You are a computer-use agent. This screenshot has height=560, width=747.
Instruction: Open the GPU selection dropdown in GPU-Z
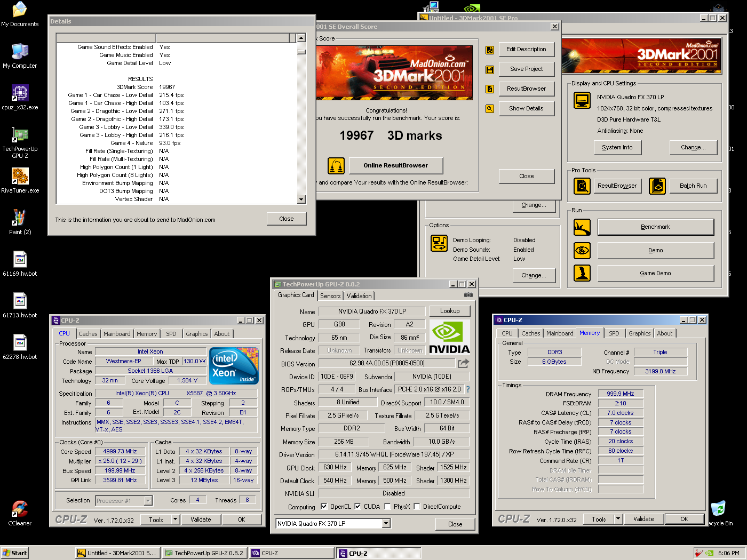point(386,524)
